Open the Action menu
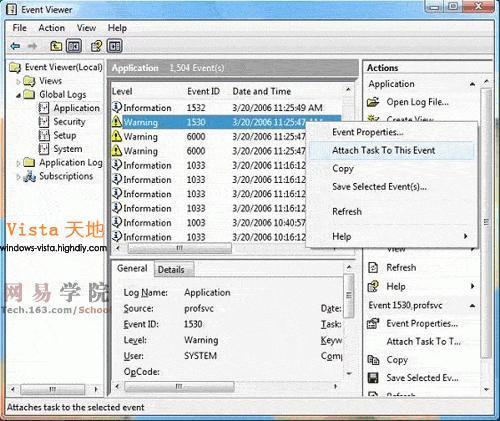Viewport: 500px width, 421px height. coord(52,28)
